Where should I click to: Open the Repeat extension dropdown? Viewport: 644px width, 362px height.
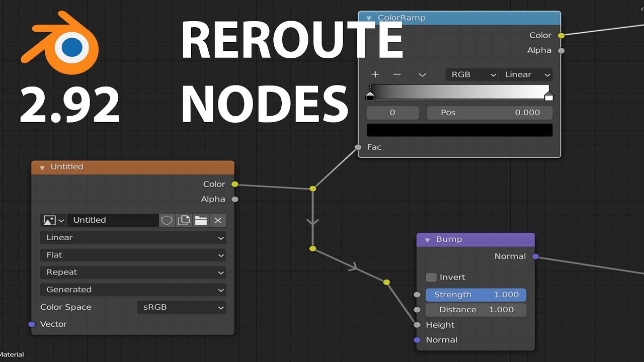(133, 272)
